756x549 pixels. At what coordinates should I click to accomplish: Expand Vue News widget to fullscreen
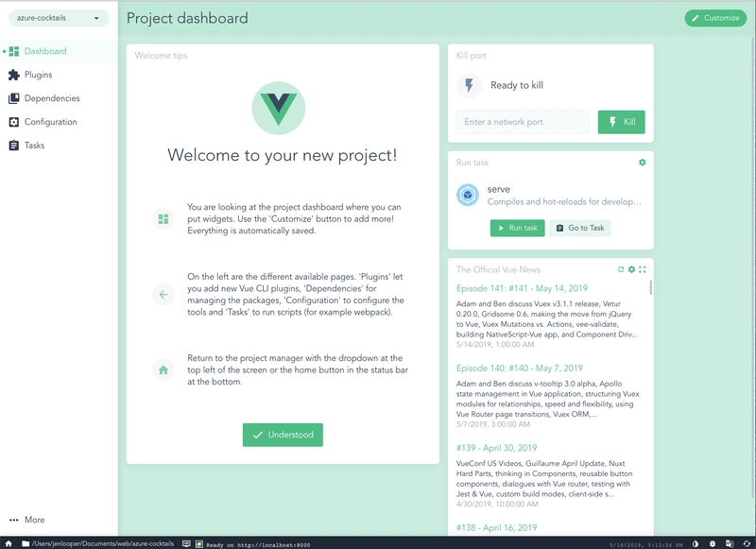643,269
